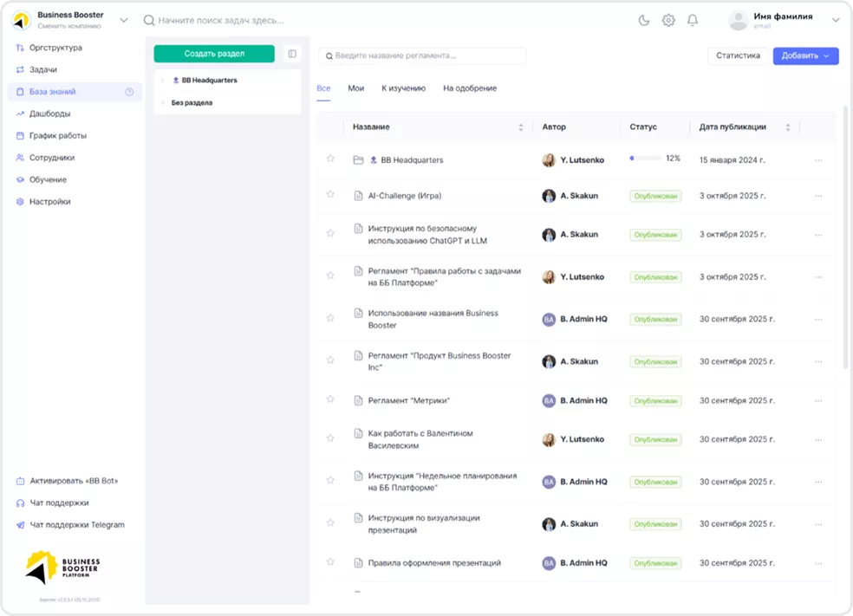853x616 pixels.
Task: Open more options for Регламент Метрики row
Action: (x=818, y=400)
